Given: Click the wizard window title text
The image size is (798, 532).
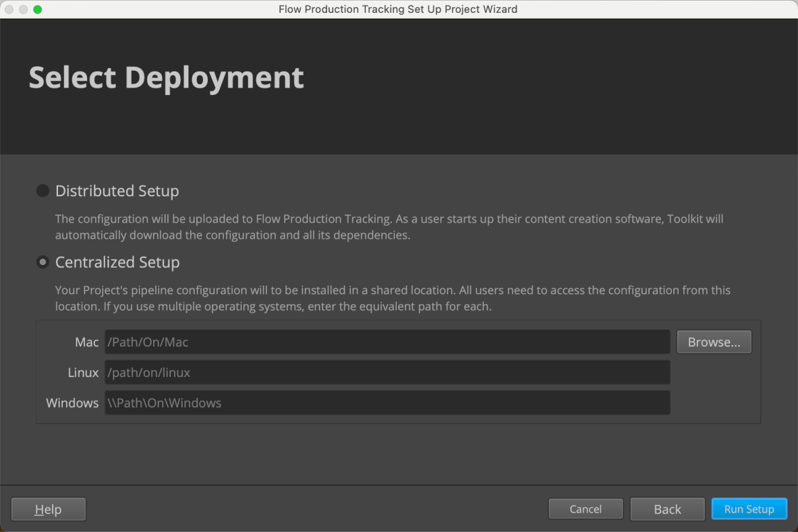Looking at the screenshot, I should tap(398, 9).
